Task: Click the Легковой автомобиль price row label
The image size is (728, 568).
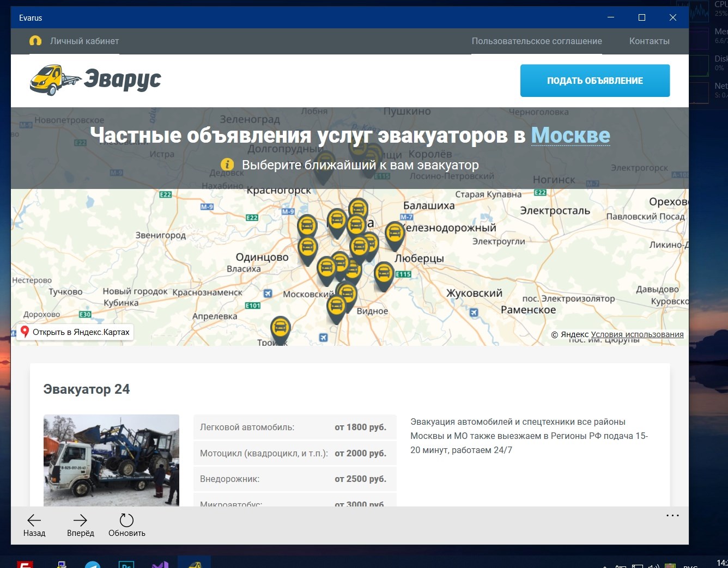Action: pyautogui.click(x=247, y=427)
